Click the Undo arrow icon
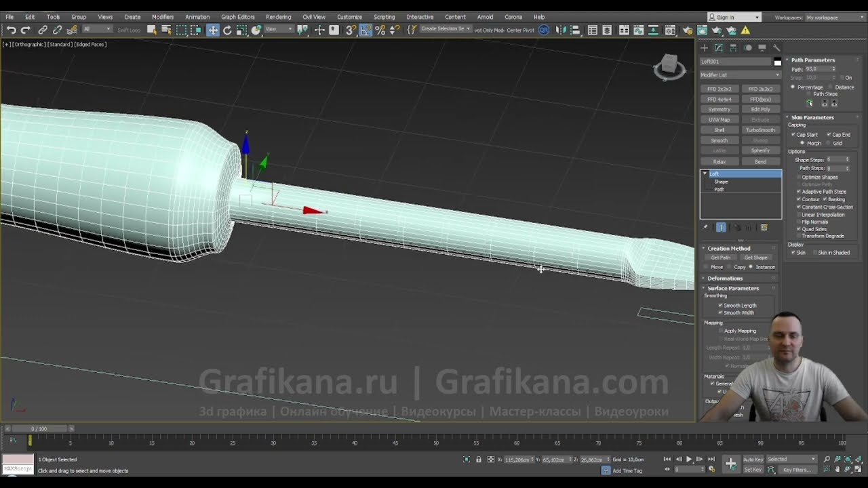The height and width of the screenshot is (488, 868). tap(12, 30)
